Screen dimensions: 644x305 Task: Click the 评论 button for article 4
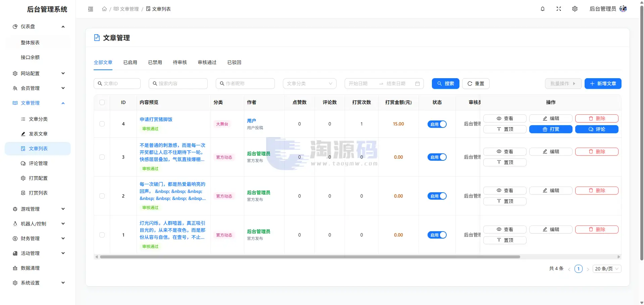597,129
